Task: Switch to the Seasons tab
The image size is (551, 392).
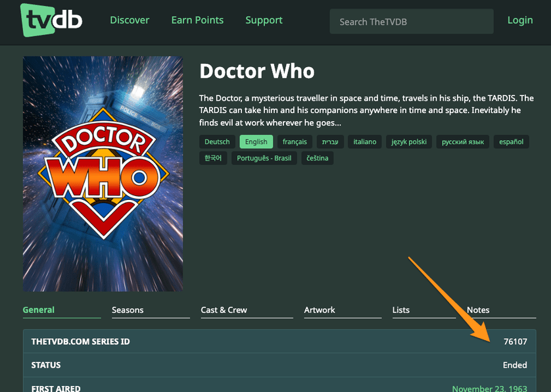Action: coord(151,310)
